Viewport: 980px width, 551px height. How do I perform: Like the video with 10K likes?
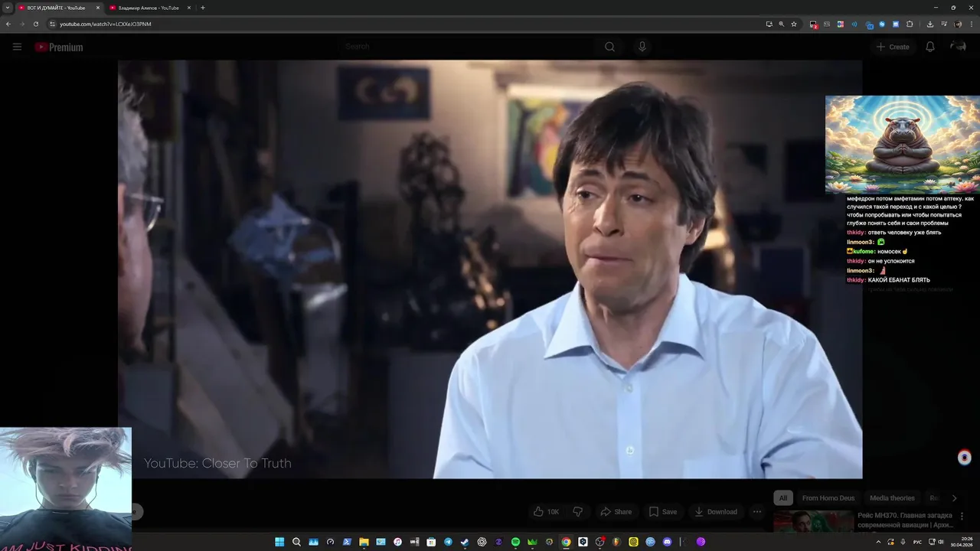point(547,511)
